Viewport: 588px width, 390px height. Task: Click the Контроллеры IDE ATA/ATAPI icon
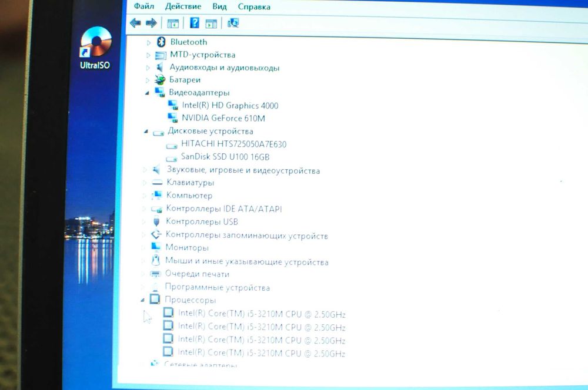click(x=156, y=209)
